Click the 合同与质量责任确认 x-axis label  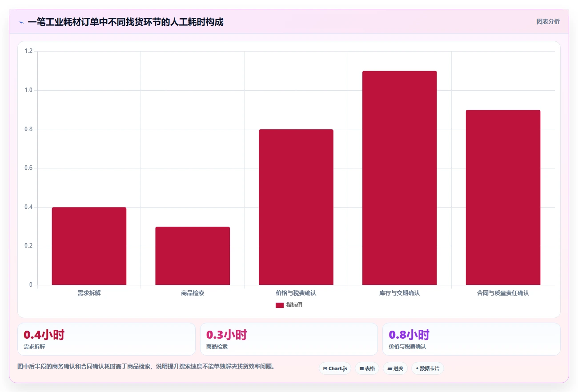503,293
